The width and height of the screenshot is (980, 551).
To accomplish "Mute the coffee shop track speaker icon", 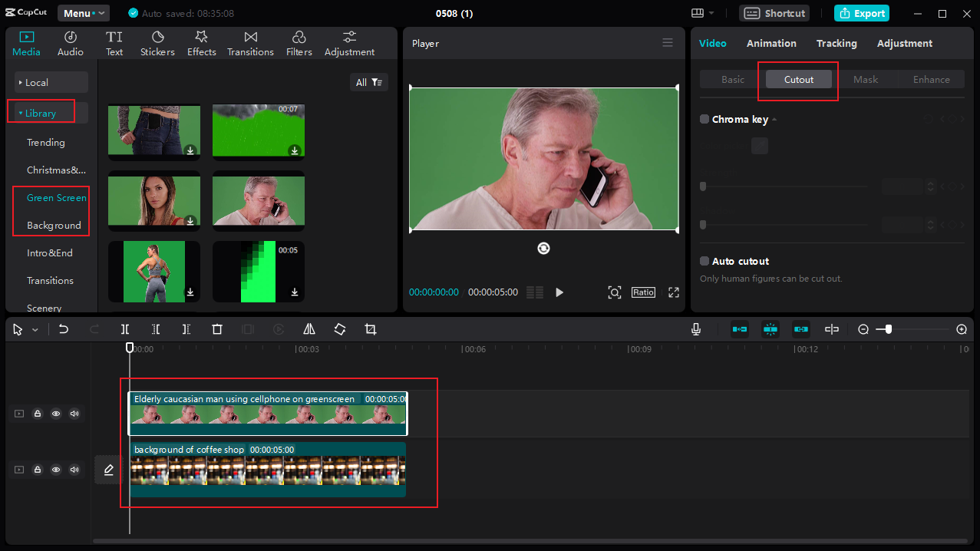I will [x=74, y=470].
